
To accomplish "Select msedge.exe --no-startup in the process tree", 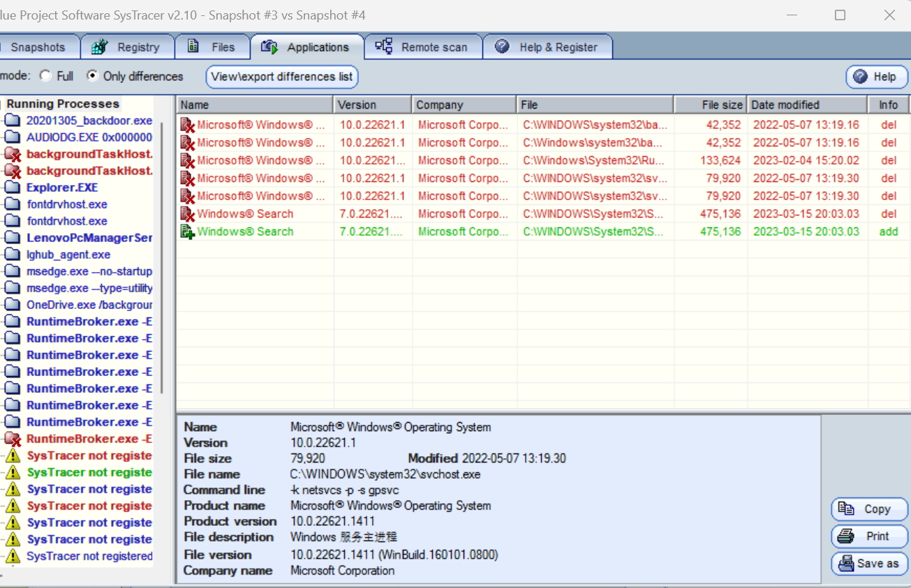I will [89, 271].
